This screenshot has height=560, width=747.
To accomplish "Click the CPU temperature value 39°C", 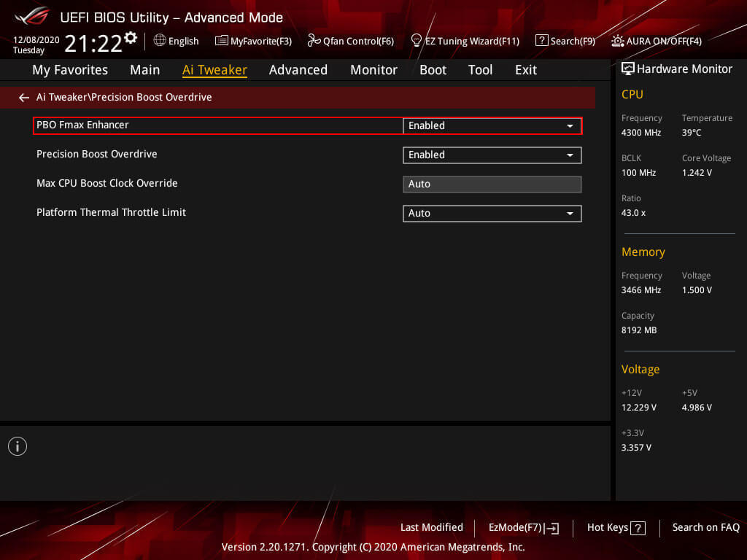I will [x=692, y=133].
